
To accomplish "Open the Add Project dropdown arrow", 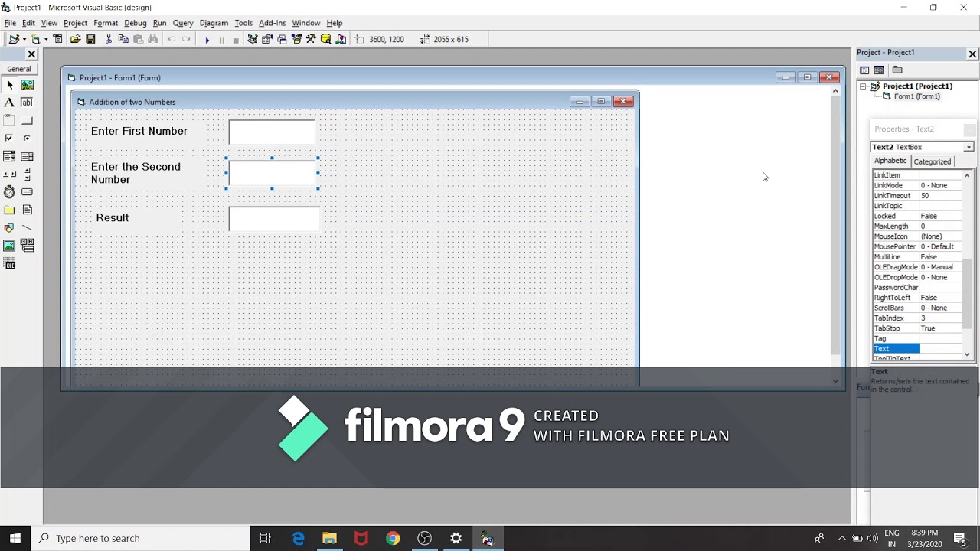I will coord(24,39).
